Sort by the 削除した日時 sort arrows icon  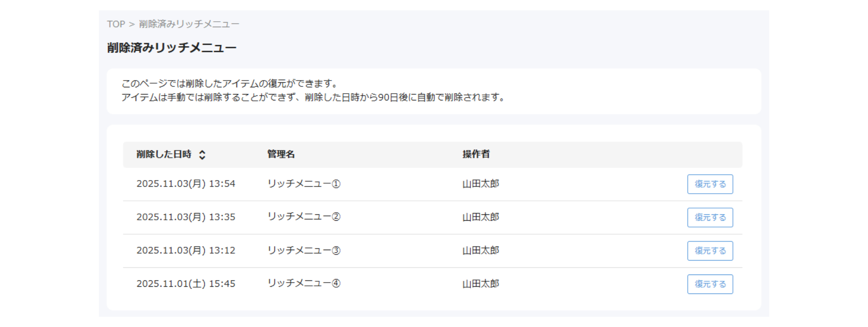pos(202,155)
